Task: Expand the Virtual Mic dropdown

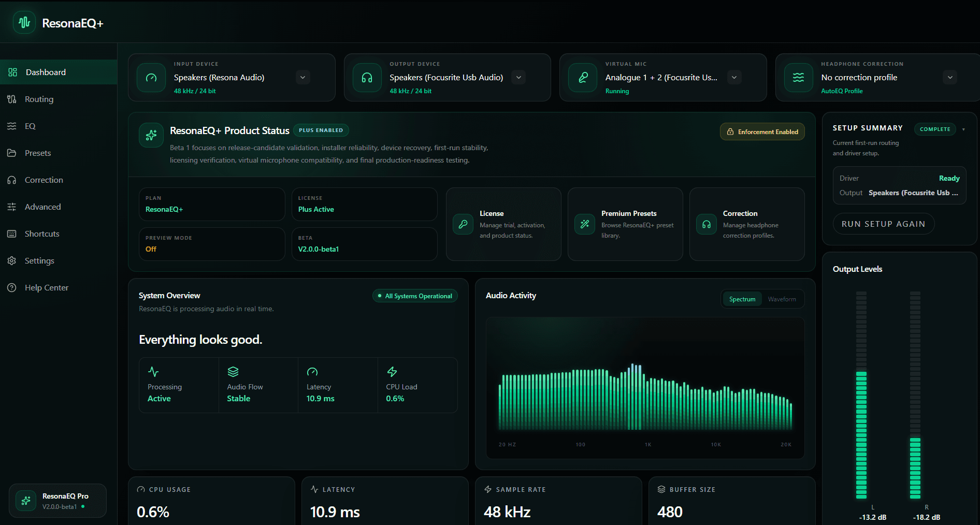Action: pos(734,78)
